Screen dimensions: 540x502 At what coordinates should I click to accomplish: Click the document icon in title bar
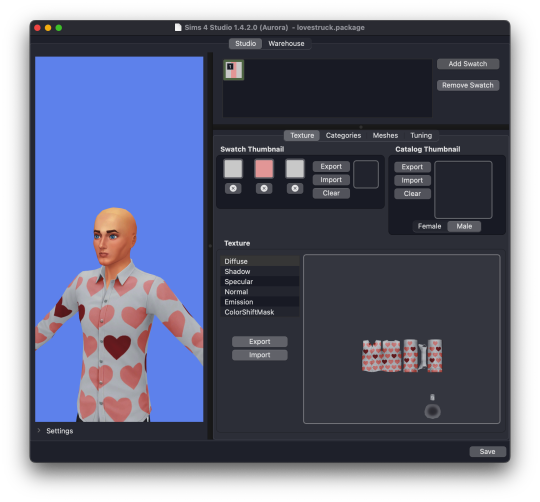click(x=178, y=27)
